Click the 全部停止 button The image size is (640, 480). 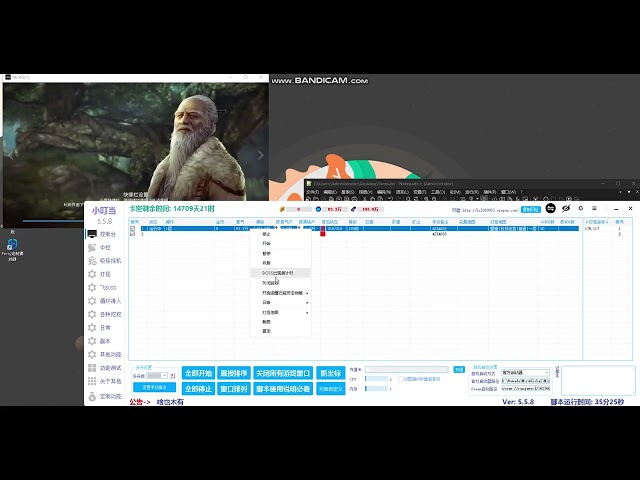pyautogui.click(x=198, y=389)
